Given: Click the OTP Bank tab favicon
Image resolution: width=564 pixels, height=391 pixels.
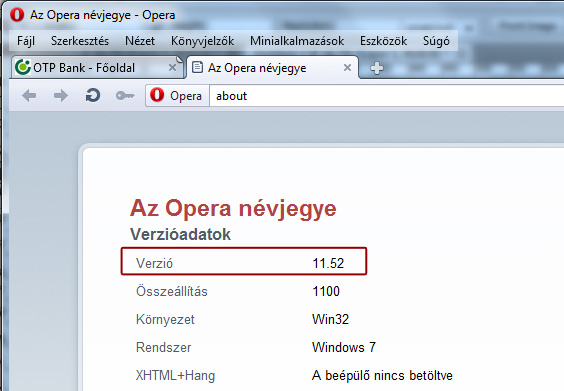Looking at the screenshot, I should pos(23,67).
